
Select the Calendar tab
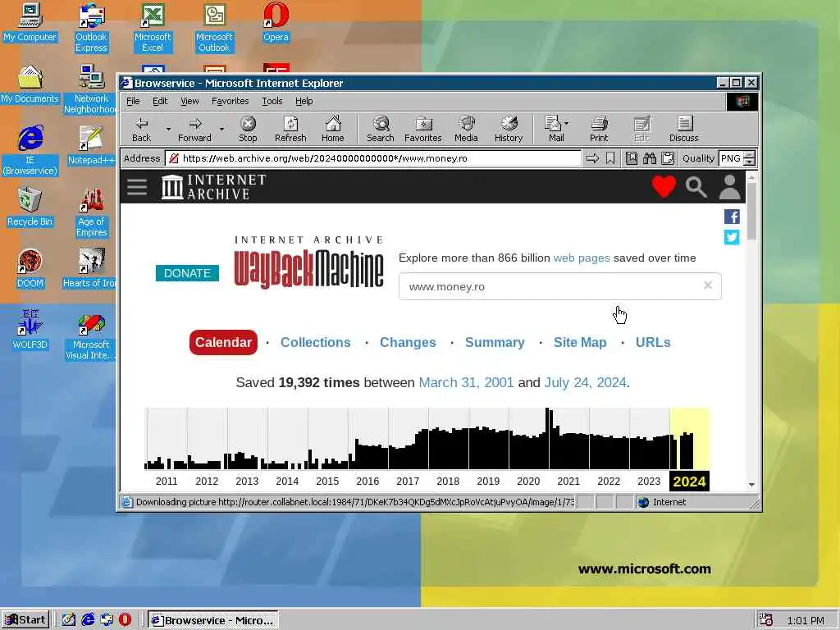click(x=223, y=342)
